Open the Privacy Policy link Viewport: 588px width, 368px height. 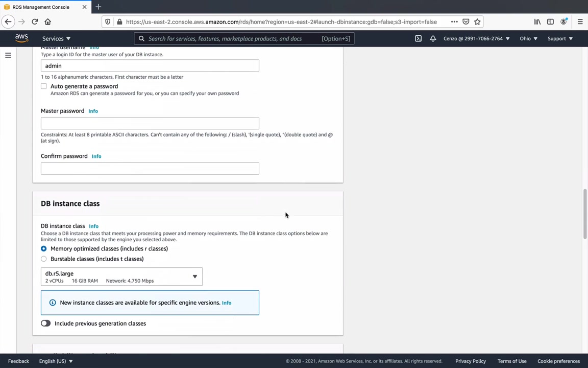click(471, 361)
